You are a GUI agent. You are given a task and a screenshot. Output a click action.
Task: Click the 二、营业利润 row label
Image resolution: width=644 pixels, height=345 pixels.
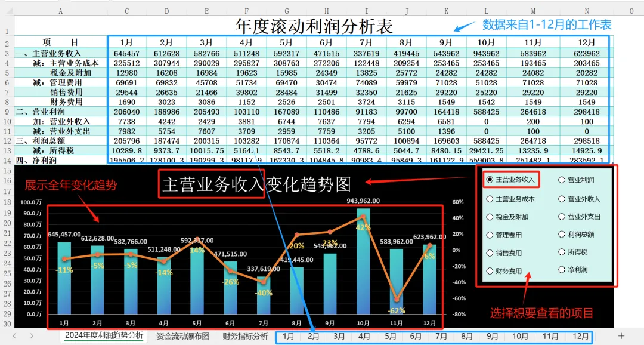41,112
